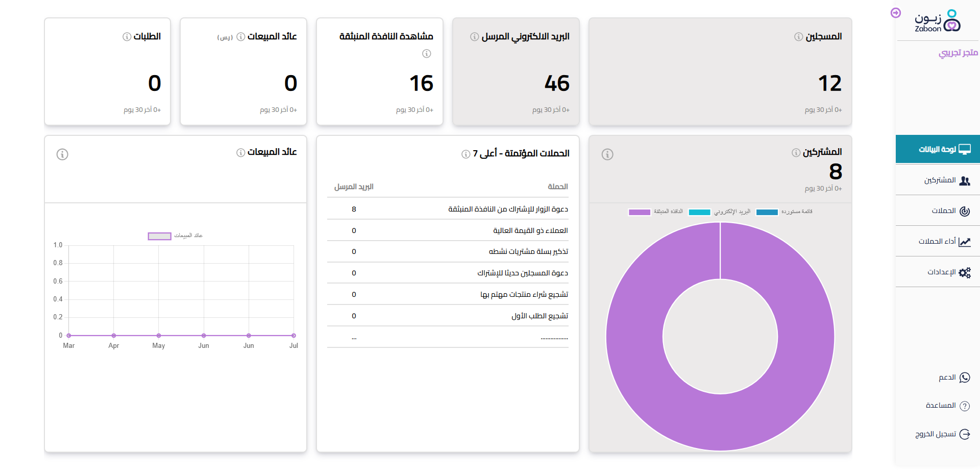Open المساعدة help question icon
Image resolution: width=980 pixels, height=470 pixels.
click(x=965, y=406)
